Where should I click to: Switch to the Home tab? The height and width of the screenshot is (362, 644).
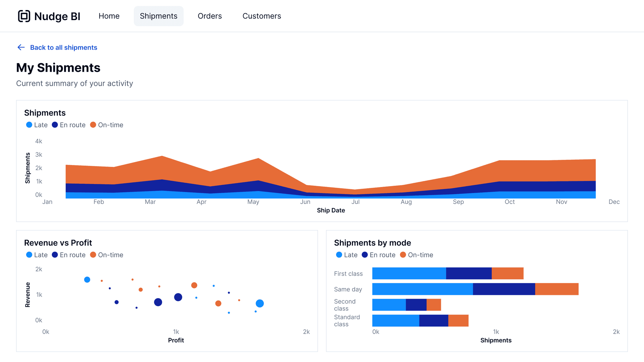click(109, 16)
